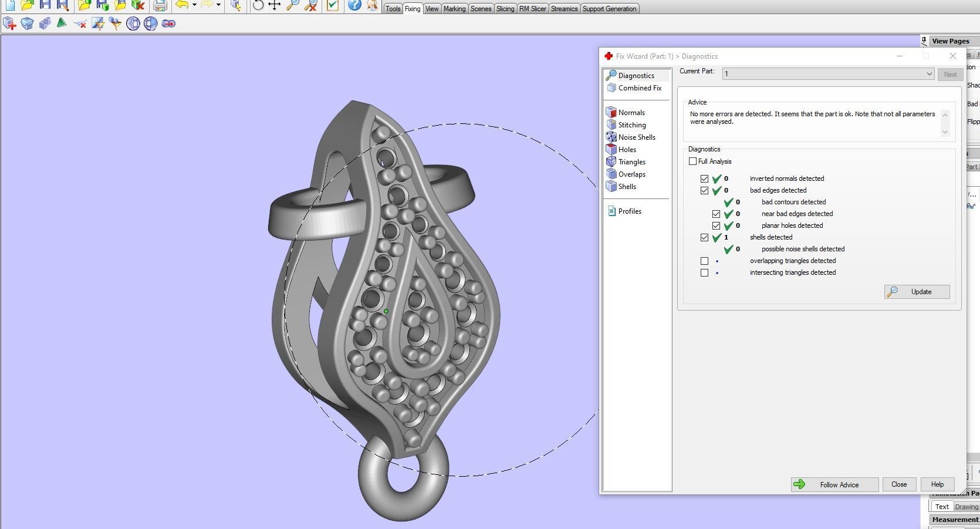Click Close in Fix Wizard

[899, 484]
